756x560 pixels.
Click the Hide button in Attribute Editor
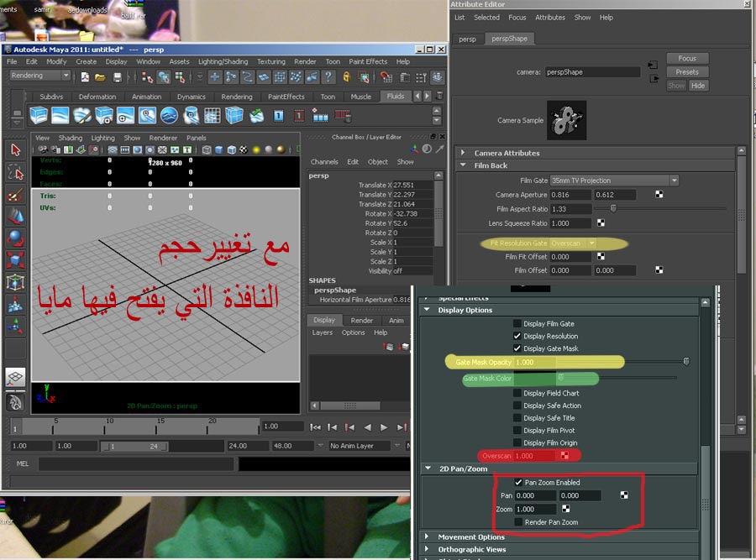point(698,86)
